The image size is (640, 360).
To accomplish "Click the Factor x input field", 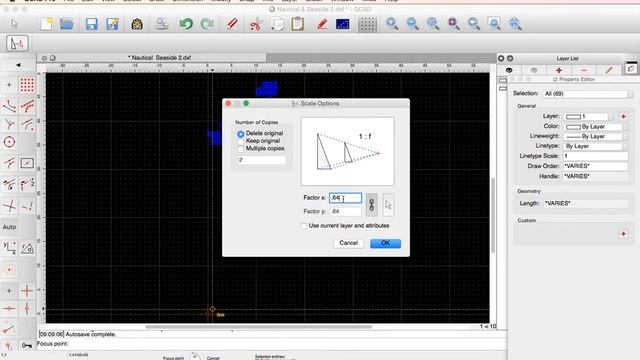I will pos(345,198).
